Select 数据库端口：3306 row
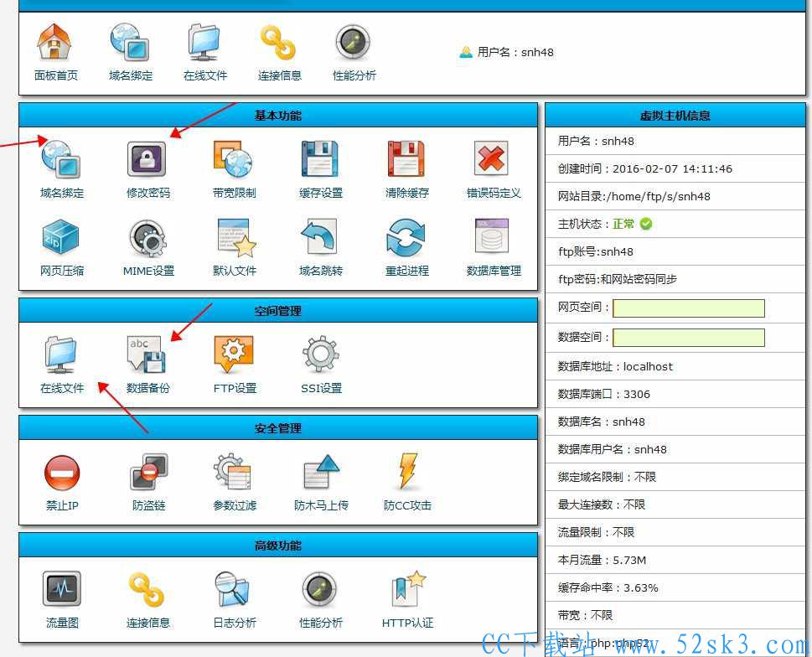 (675, 394)
